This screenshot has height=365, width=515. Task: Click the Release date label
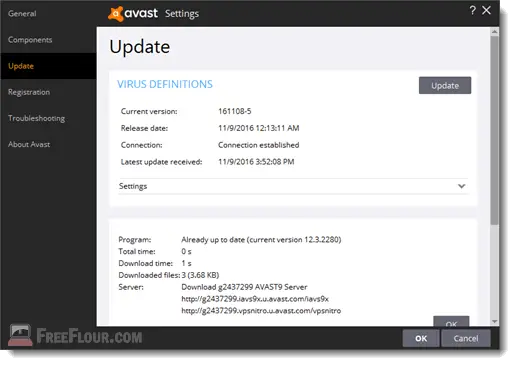[144, 128]
